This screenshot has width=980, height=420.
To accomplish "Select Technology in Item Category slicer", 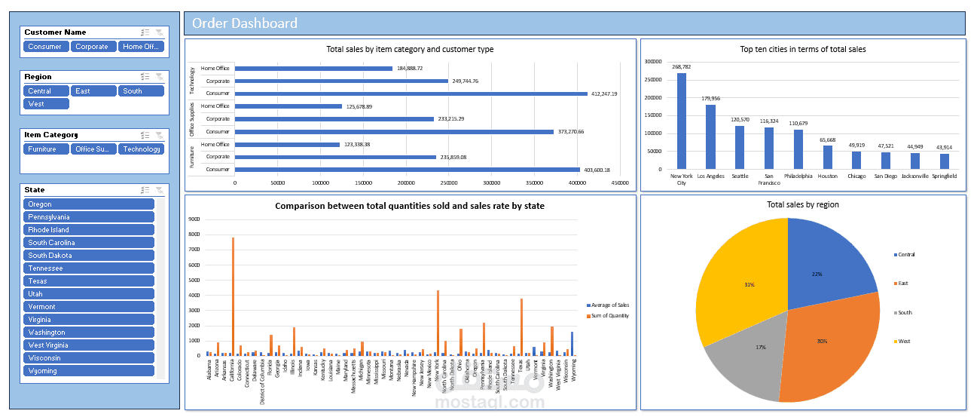I will [x=140, y=149].
